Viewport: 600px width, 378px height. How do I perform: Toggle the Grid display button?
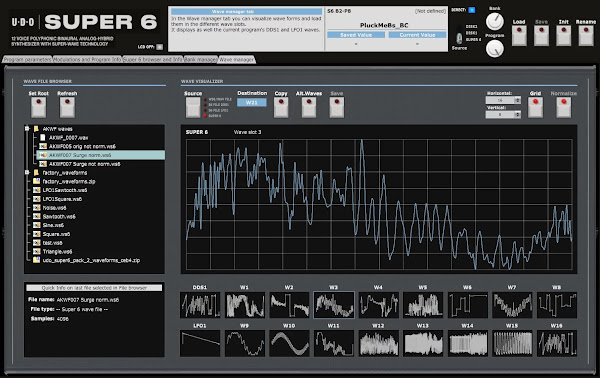(x=535, y=107)
